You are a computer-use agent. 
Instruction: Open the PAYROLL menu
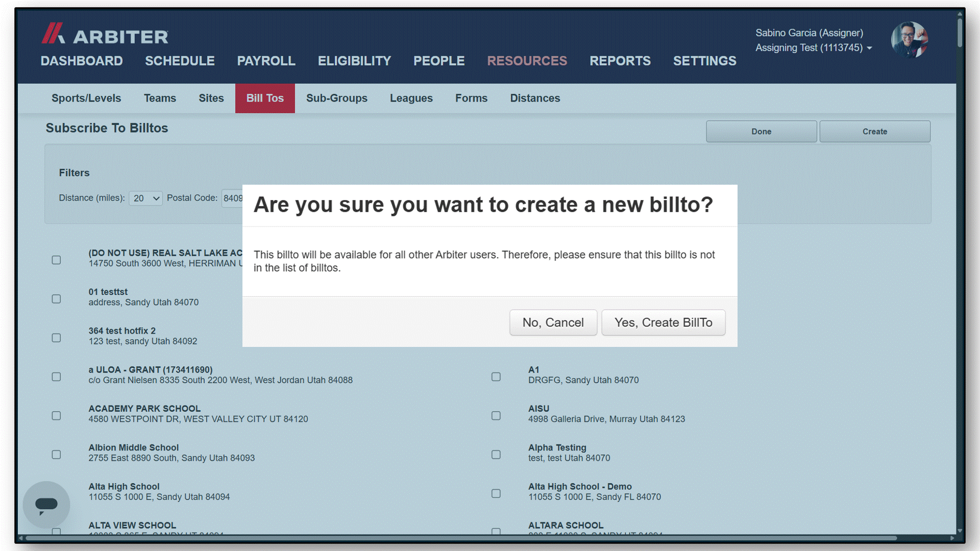(266, 61)
